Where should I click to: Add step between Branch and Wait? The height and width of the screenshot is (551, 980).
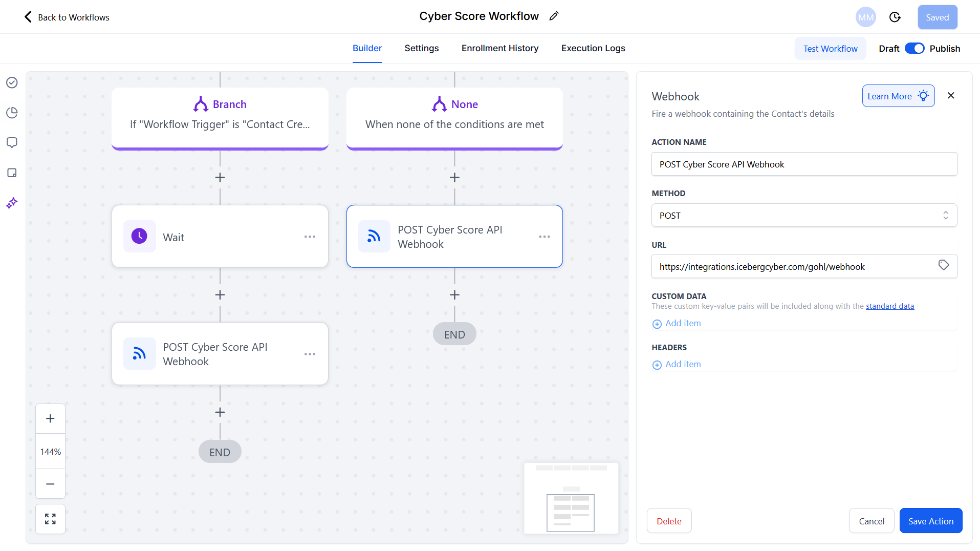(220, 177)
